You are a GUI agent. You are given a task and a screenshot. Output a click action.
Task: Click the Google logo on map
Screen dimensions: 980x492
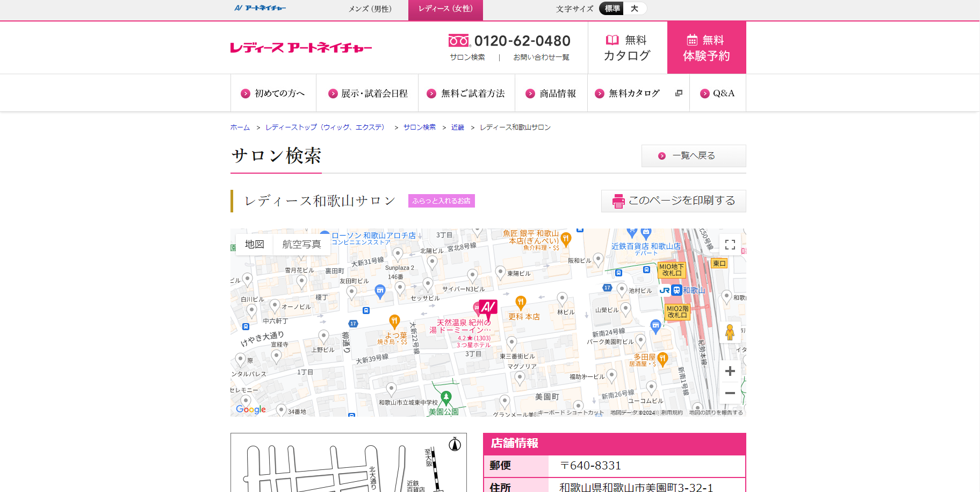pyautogui.click(x=251, y=409)
